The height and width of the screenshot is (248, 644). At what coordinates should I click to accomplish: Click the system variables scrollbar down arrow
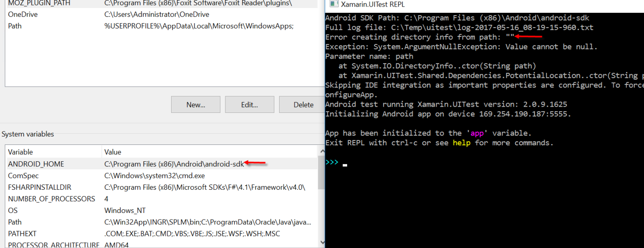(321, 242)
